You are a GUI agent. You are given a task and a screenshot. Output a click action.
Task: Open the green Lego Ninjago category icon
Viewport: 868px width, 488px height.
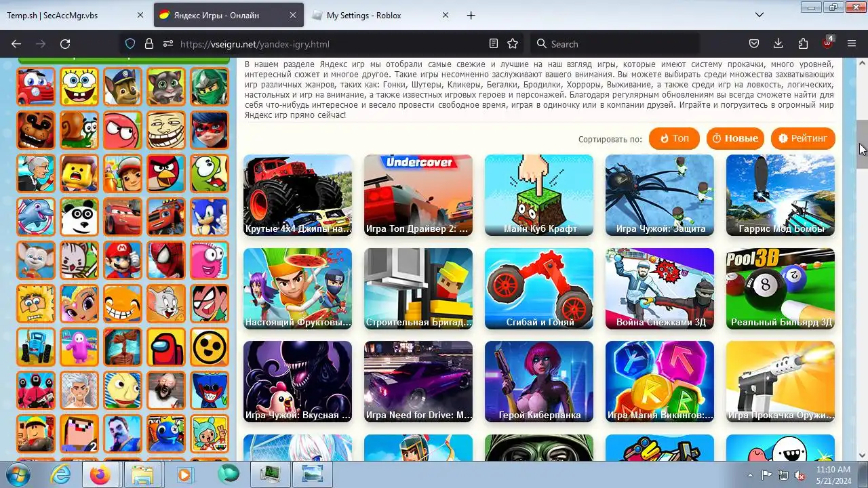210,86
